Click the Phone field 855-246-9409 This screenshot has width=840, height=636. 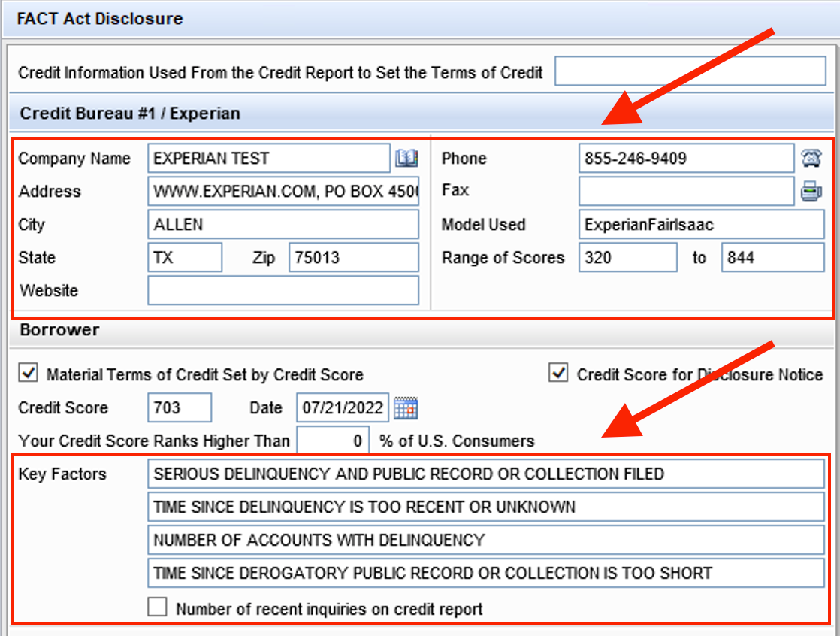click(x=686, y=158)
